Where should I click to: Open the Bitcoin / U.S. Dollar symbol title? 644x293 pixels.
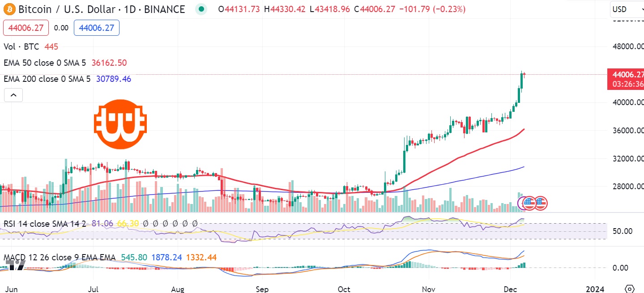tap(102, 9)
